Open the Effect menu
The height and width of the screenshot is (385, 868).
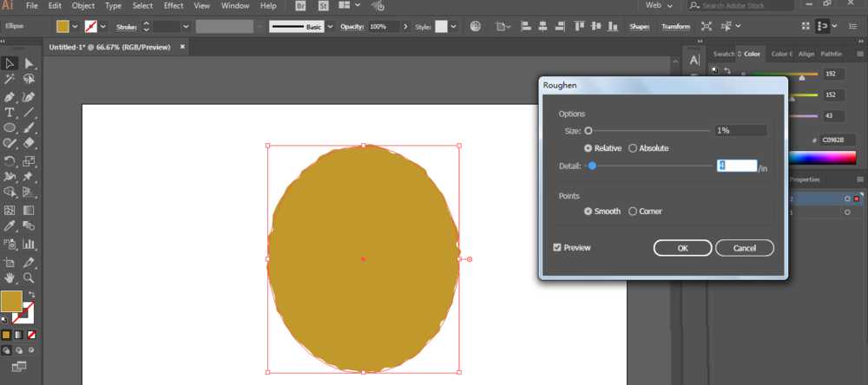[x=174, y=5]
